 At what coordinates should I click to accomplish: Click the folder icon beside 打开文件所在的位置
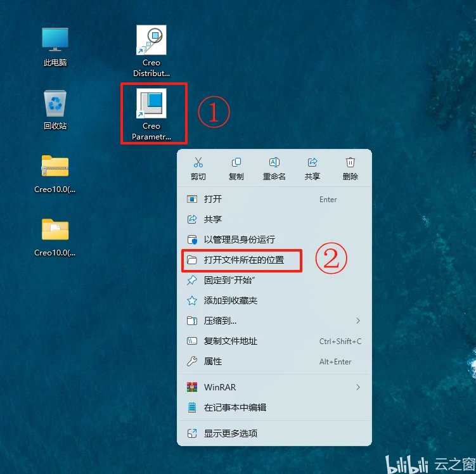[x=192, y=260]
